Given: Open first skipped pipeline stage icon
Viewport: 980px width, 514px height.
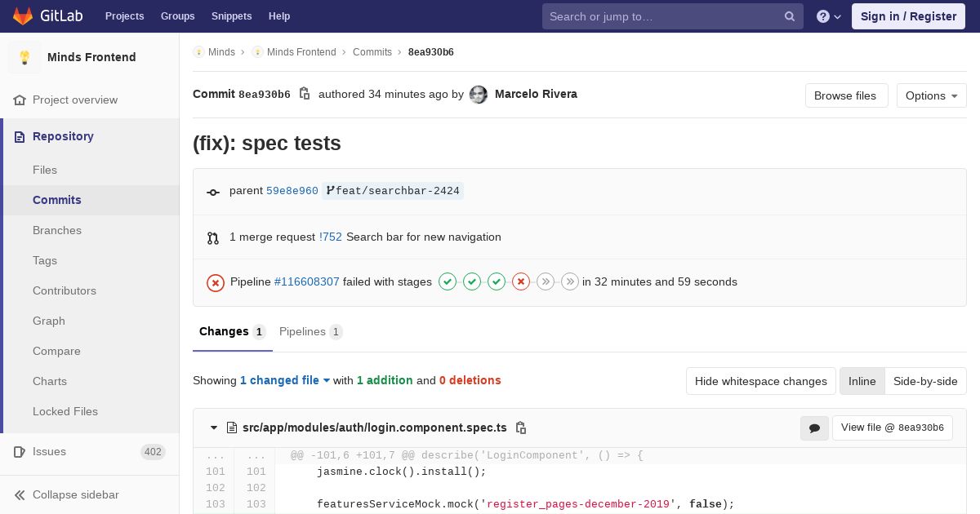Looking at the screenshot, I should pos(546,281).
